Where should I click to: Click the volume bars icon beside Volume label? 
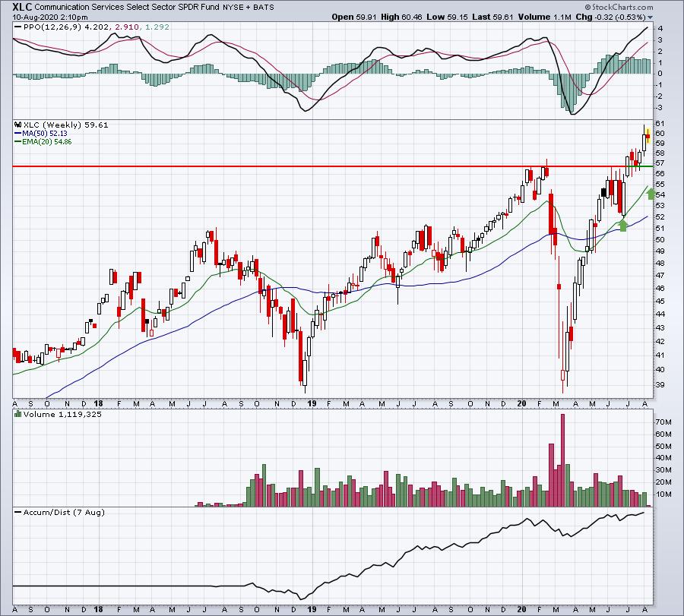pyautogui.click(x=18, y=414)
